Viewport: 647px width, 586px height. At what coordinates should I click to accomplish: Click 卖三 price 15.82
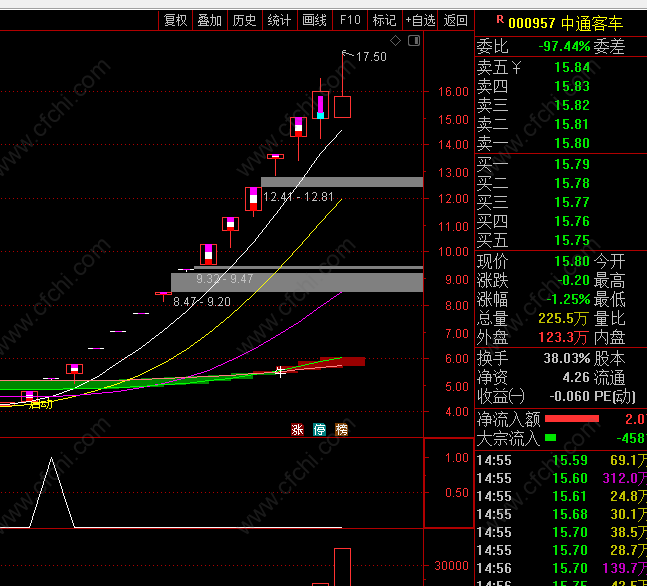572,105
